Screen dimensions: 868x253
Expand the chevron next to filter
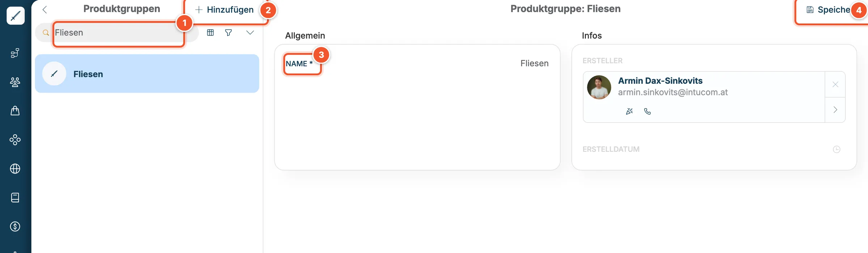coord(250,33)
